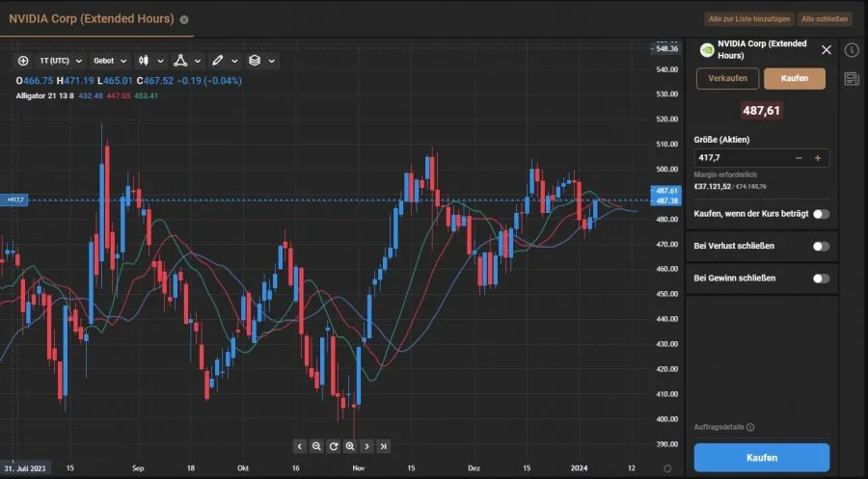Image resolution: width=868 pixels, height=479 pixels.
Task: Enable Bei Verlust schließen toggle
Action: click(821, 246)
